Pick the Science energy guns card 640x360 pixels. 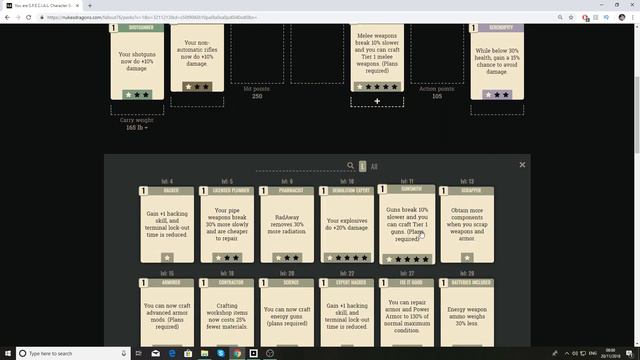pos(287,313)
